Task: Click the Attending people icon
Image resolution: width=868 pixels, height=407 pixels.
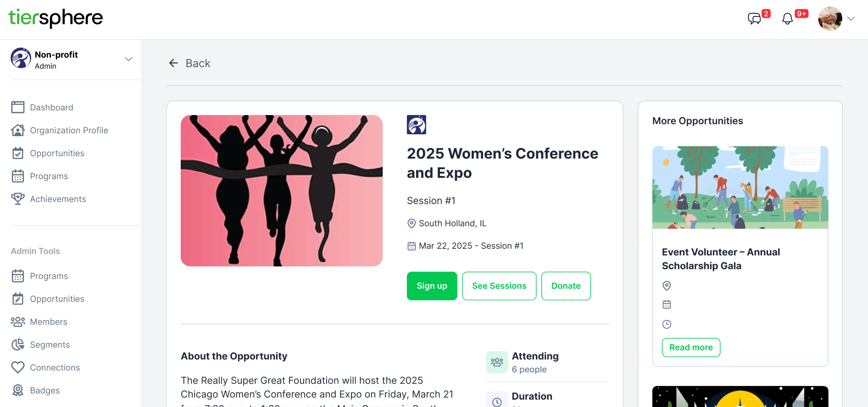Action: [x=497, y=362]
